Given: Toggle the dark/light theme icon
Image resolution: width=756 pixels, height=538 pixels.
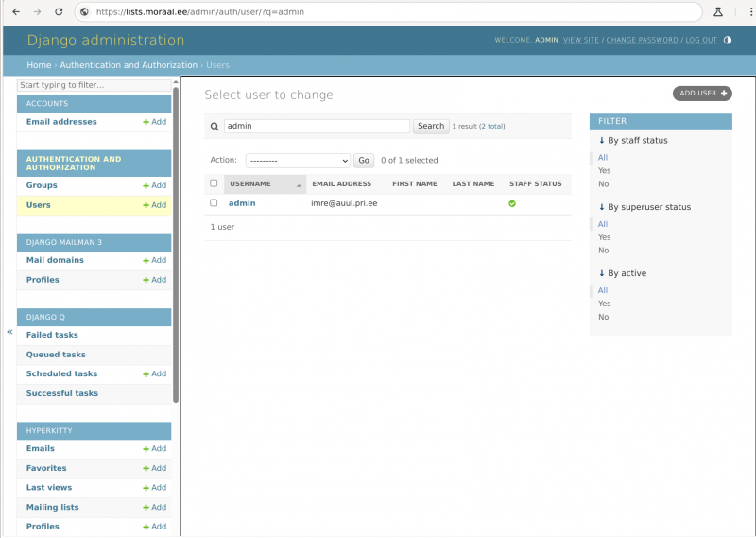Looking at the screenshot, I should tap(727, 40).
